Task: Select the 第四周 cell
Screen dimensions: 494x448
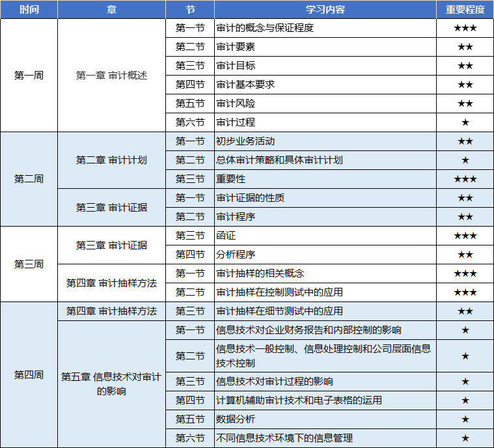Action: [29, 375]
